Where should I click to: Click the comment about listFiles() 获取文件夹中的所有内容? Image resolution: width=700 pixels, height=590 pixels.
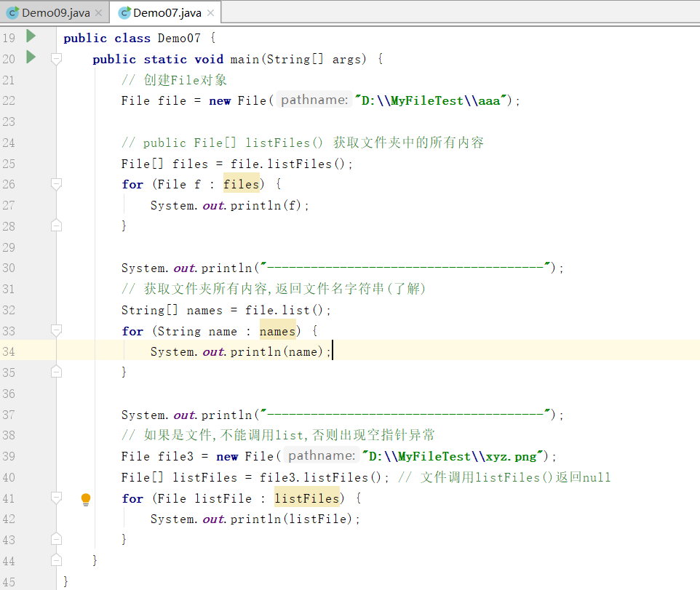click(x=303, y=143)
